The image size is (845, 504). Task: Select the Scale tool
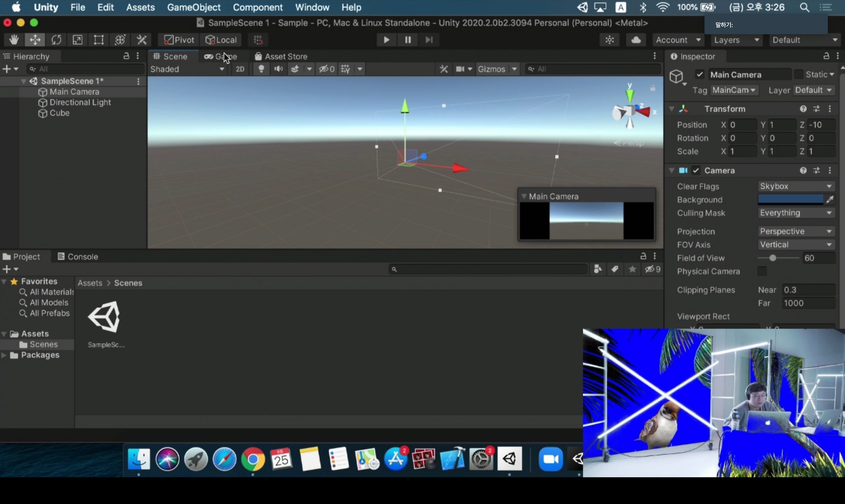[x=77, y=40]
